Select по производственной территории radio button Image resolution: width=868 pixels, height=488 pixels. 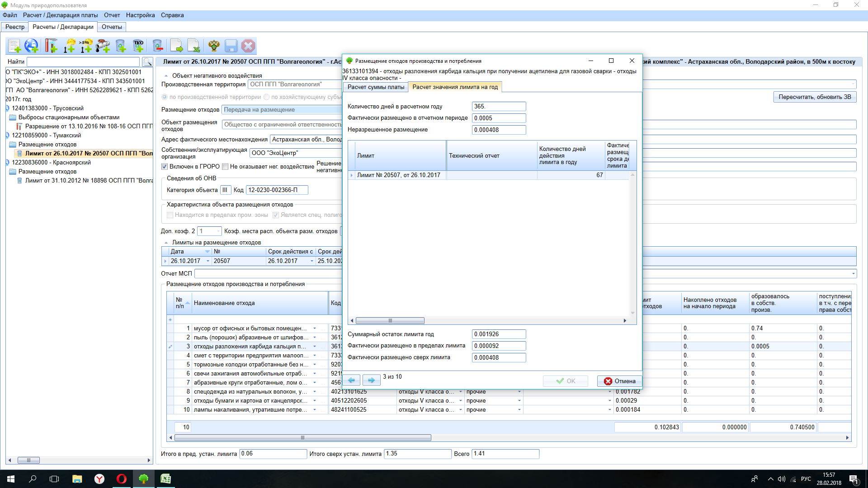(x=165, y=97)
